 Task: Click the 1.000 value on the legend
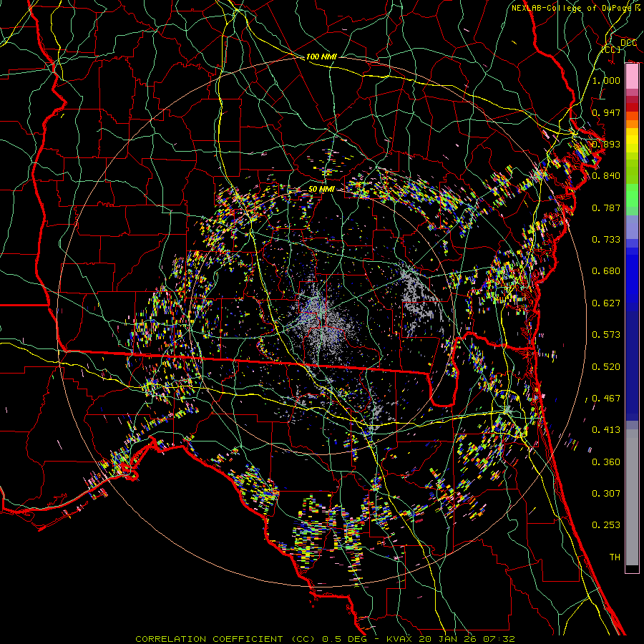606,81
